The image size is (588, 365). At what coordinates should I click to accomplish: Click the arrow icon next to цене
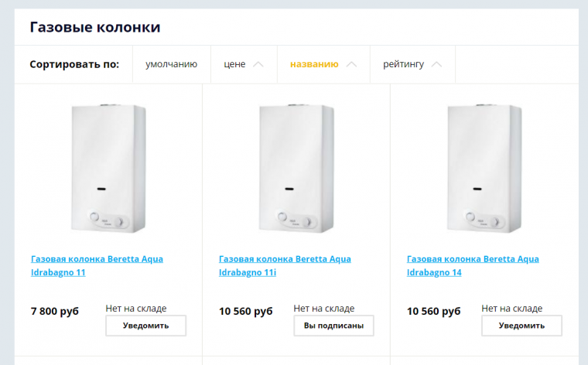point(258,64)
